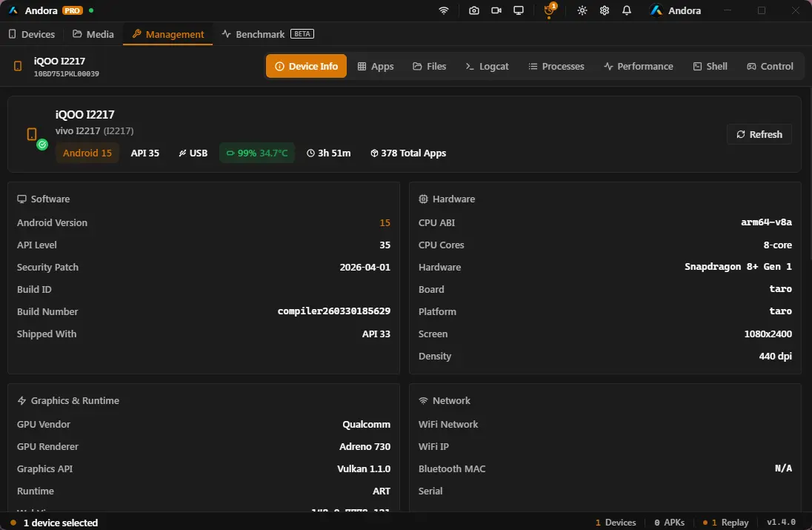Open settings with the gear icon
The width and height of the screenshot is (812, 530).
point(605,10)
